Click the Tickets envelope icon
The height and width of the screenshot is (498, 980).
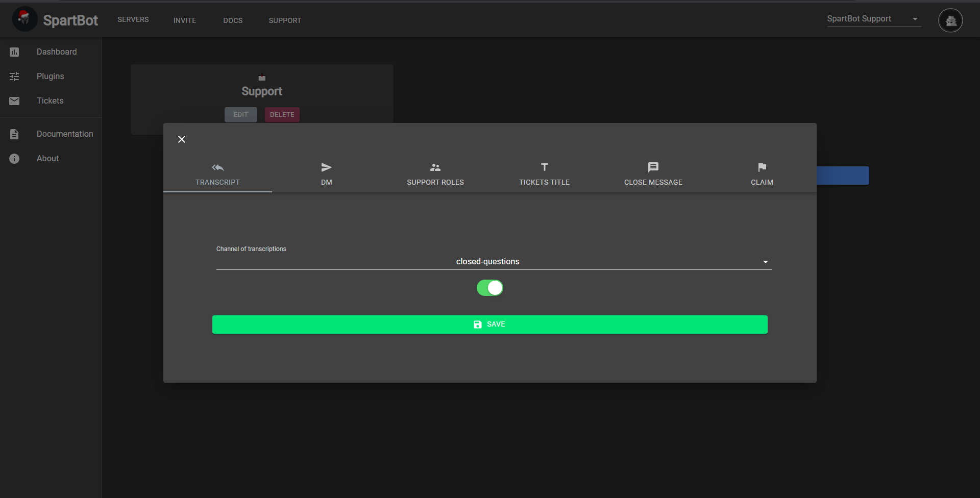(14, 101)
